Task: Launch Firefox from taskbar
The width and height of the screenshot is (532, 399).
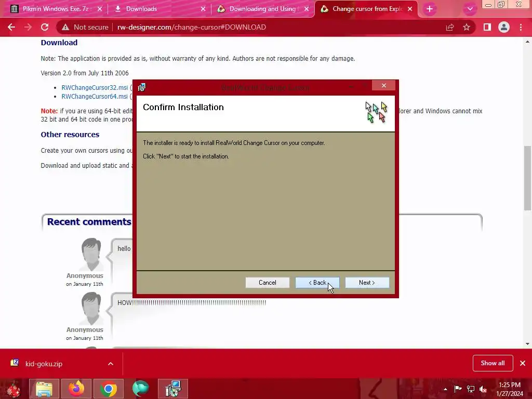Action: click(x=76, y=389)
